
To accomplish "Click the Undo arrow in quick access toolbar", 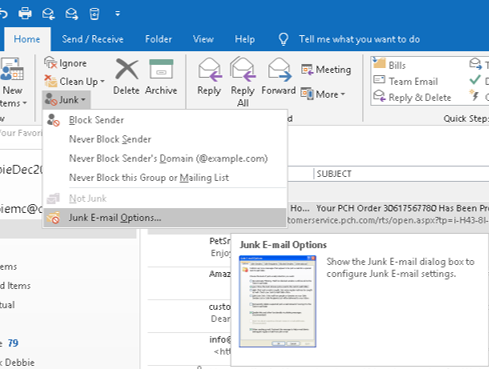I will tap(3, 14).
